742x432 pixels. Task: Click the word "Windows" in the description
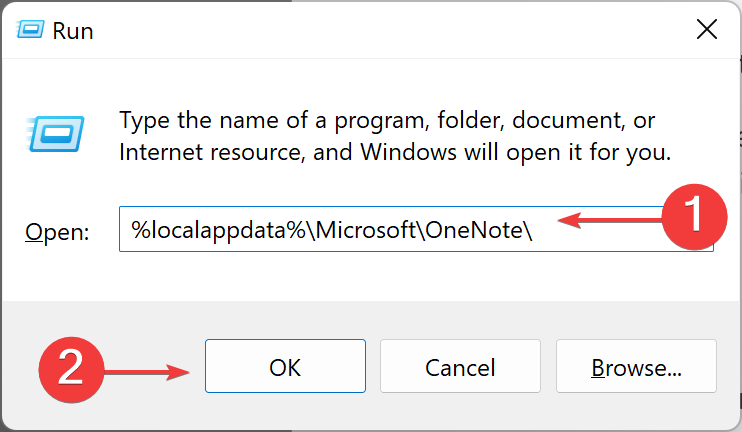[x=409, y=152]
